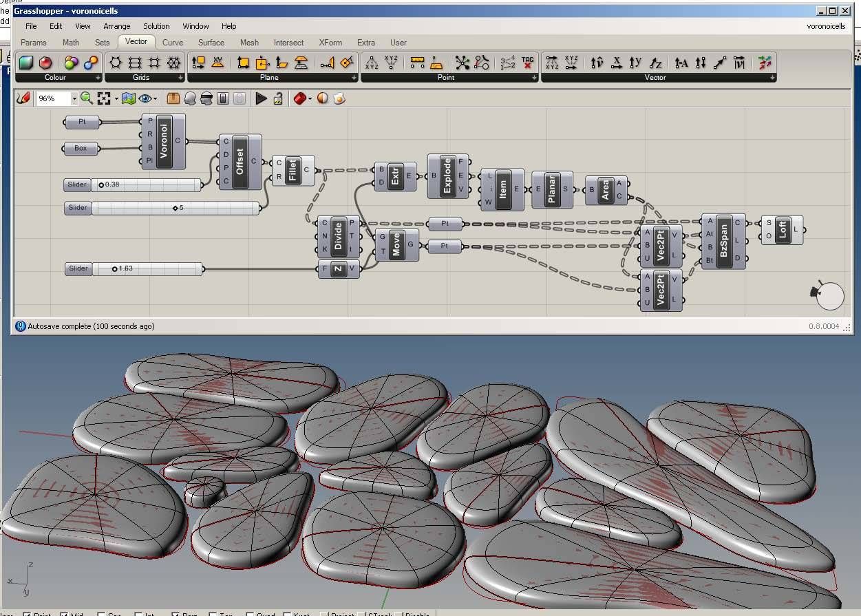Expand the Colour panel arrow

click(98, 78)
